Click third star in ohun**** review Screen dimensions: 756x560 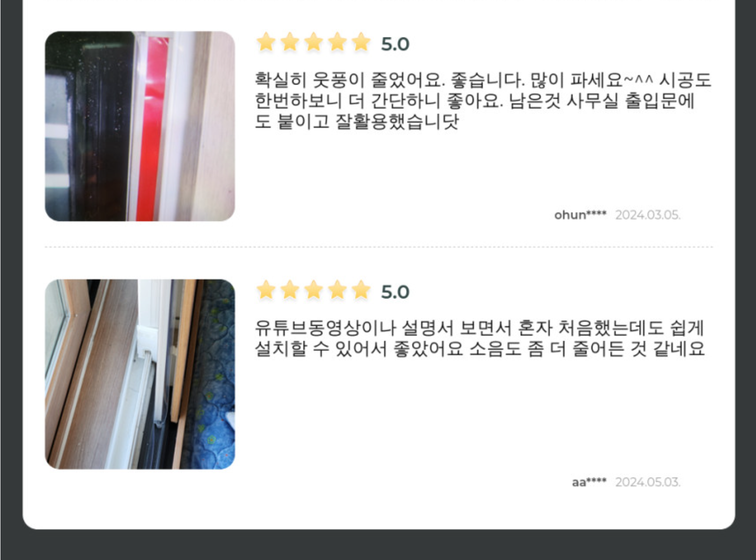pos(314,42)
